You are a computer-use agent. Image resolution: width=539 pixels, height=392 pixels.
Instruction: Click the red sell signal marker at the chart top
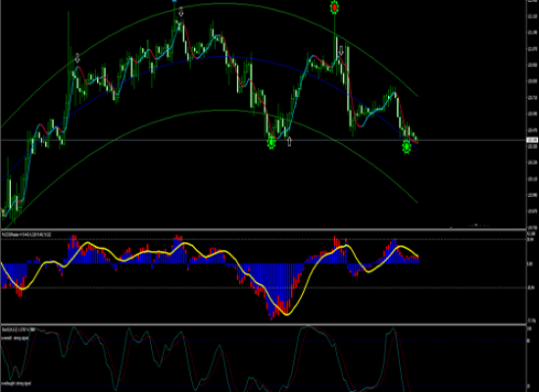pos(334,7)
